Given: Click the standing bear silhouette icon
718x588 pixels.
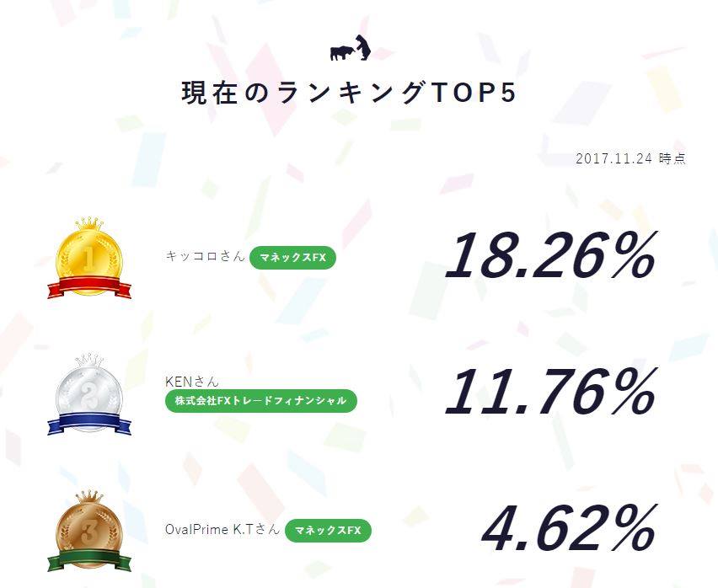Looking at the screenshot, I should click(364, 47).
